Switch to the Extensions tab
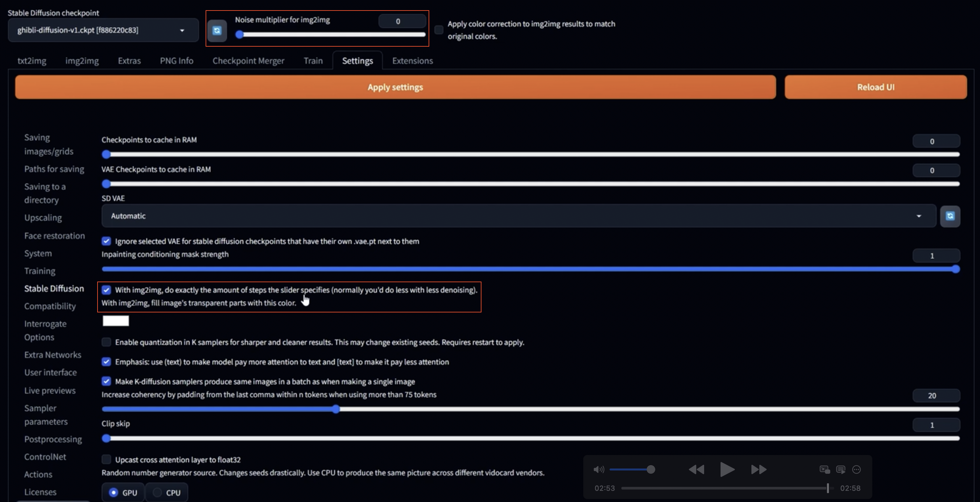 click(x=412, y=61)
